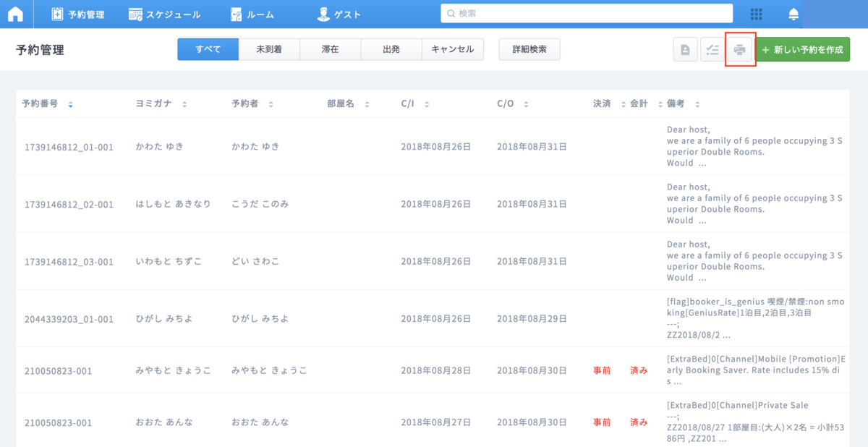Sort by 予約番号 column arrows
This screenshot has height=447, width=868.
pyautogui.click(x=70, y=105)
